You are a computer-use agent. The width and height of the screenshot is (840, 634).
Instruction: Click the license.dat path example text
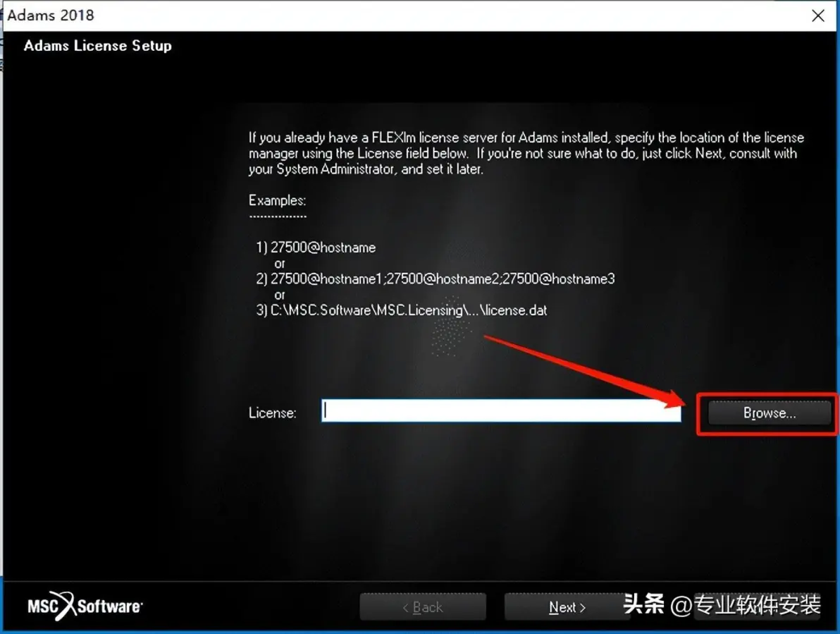[x=402, y=310]
